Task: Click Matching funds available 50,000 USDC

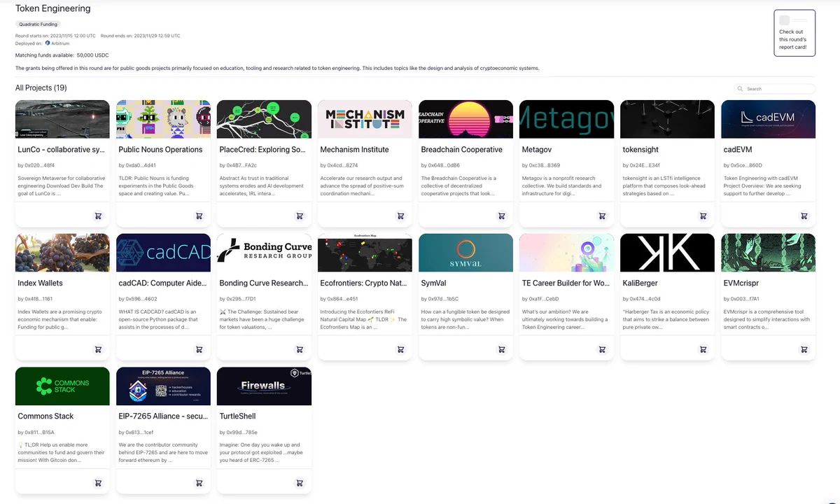Action: [x=62, y=55]
